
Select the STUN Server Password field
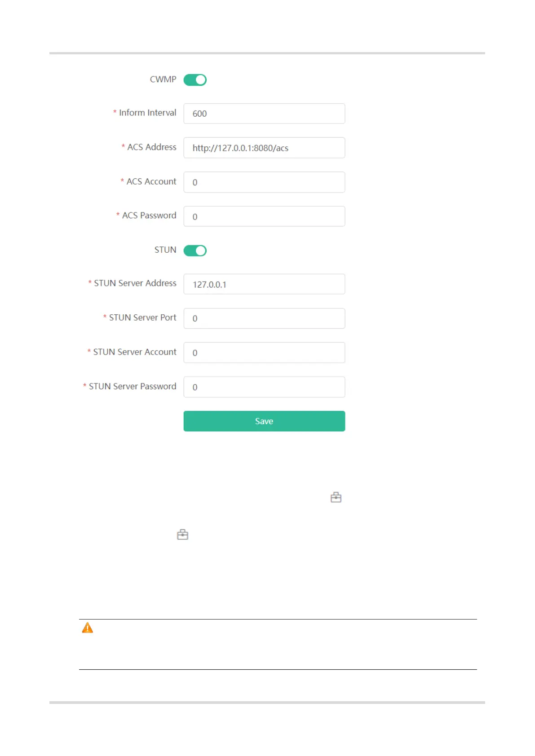[x=264, y=387]
